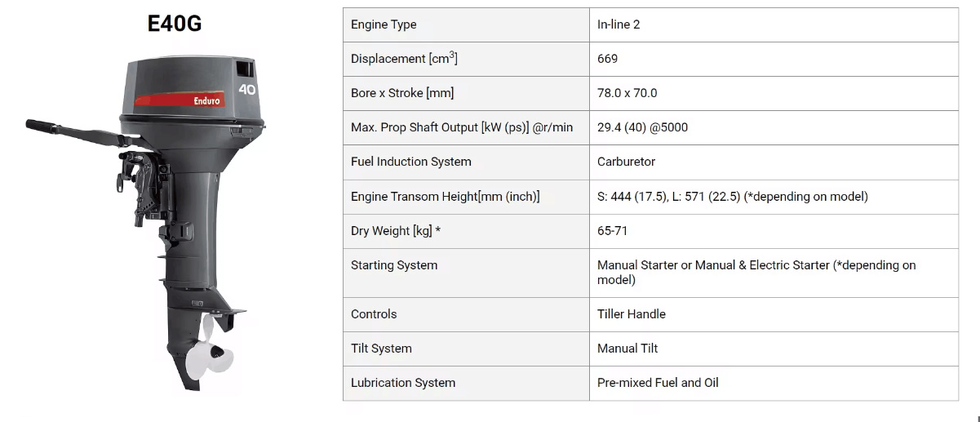Click the In-line 2 value cell
The width and height of the screenshot is (980, 422).
click(x=774, y=24)
